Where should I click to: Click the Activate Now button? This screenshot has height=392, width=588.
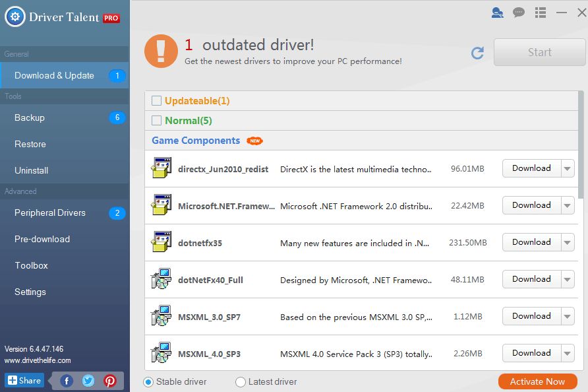click(x=537, y=381)
